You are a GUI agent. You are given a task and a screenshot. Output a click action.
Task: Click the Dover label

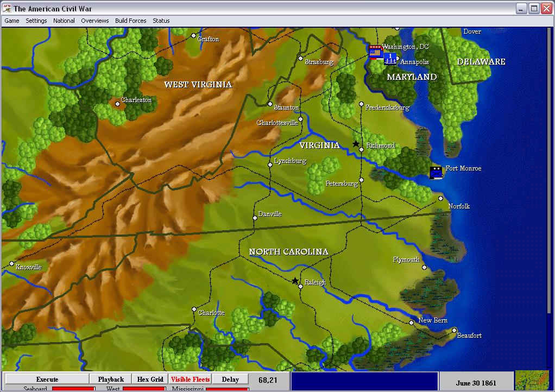click(472, 31)
